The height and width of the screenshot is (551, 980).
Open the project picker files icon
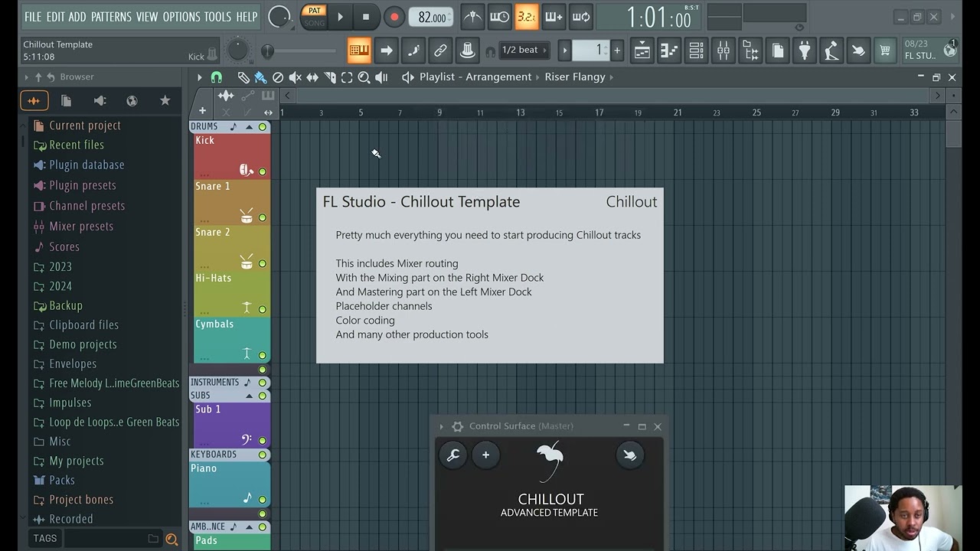point(777,51)
